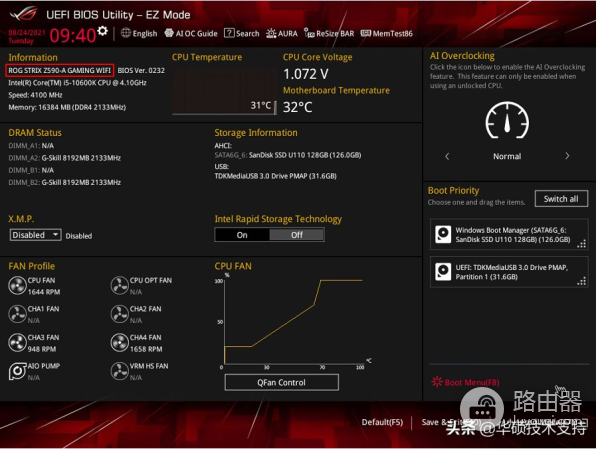Select Windows Boot Manager boot entry
The width and height of the screenshot is (600, 449).
point(509,235)
